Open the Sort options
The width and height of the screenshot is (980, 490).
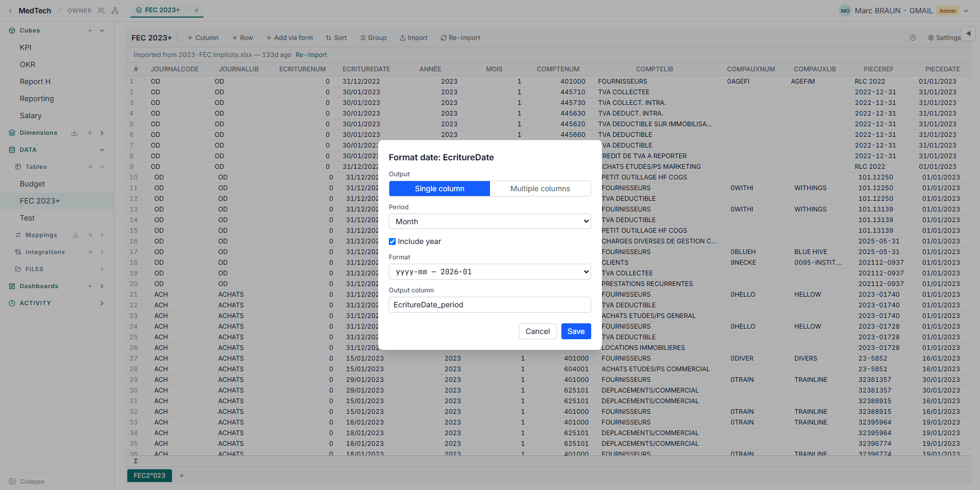pos(336,38)
